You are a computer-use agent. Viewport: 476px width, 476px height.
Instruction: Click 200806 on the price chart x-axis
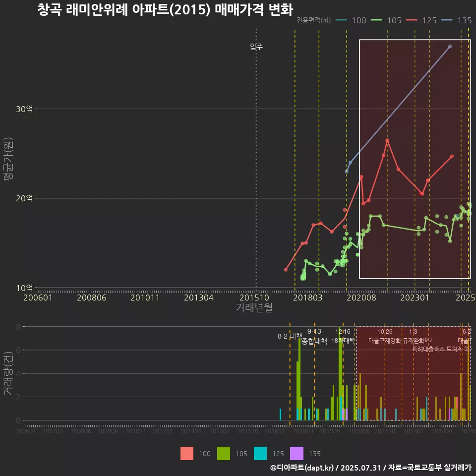click(92, 297)
